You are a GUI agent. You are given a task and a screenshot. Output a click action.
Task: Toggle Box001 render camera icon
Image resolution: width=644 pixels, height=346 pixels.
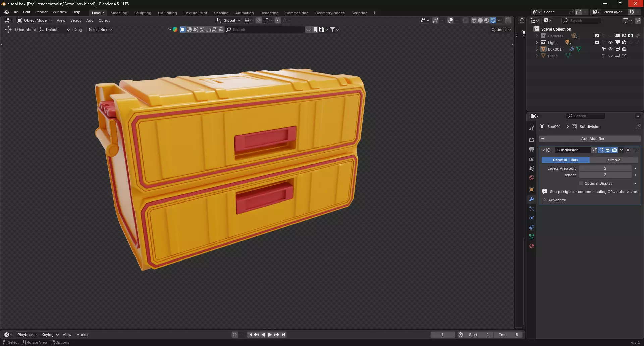coord(624,49)
